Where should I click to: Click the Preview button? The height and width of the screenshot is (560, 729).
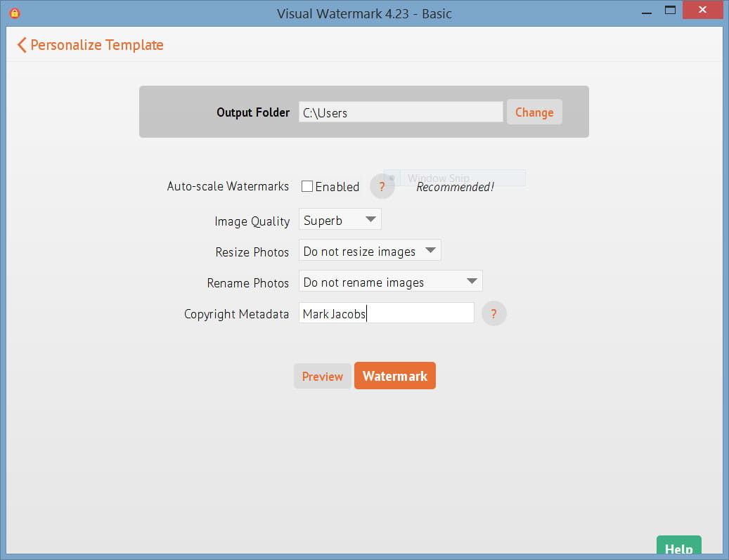click(x=322, y=375)
